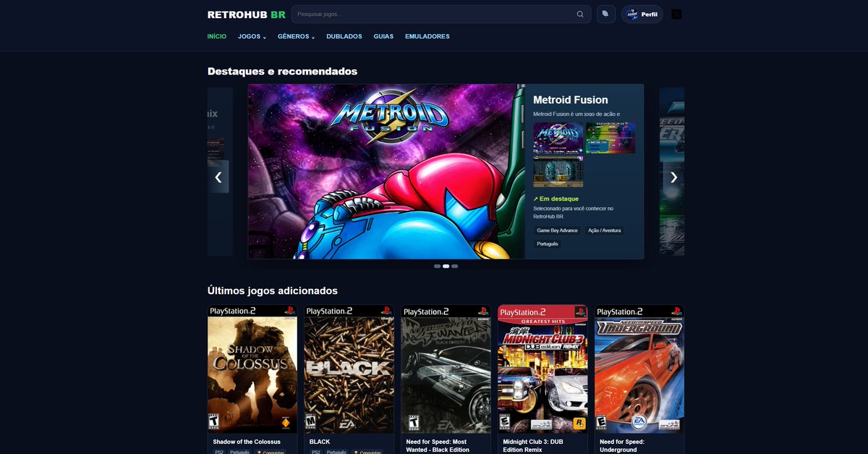Click the Em destaque label
Image resolution: width=868 pixels, height=454 pixels.
click(556, 198)
